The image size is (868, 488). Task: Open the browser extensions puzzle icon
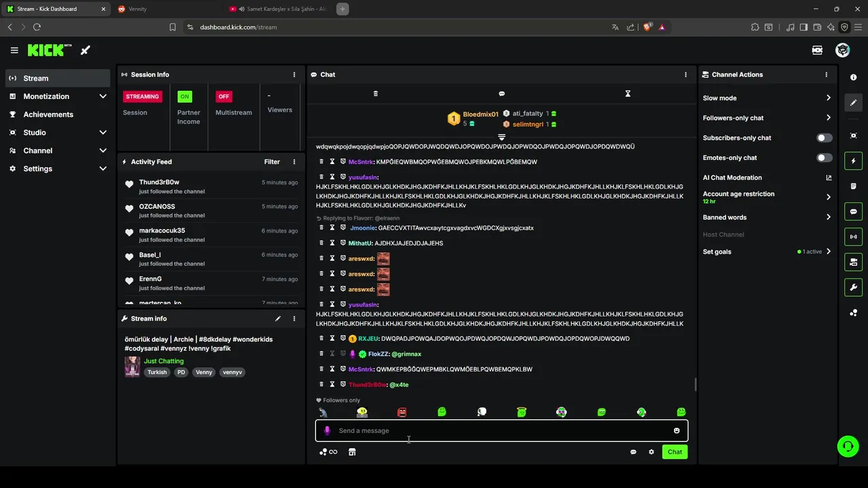pos(755,27)
